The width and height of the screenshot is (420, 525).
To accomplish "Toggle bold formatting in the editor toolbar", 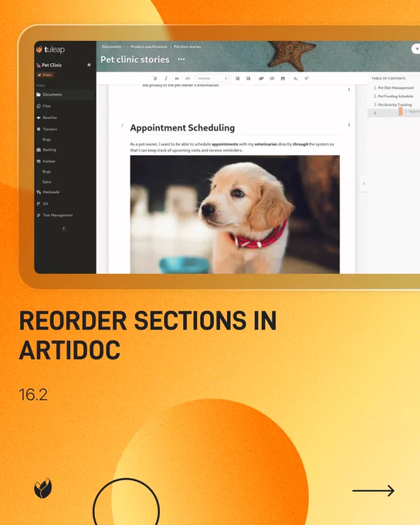I will coord(155,78).
